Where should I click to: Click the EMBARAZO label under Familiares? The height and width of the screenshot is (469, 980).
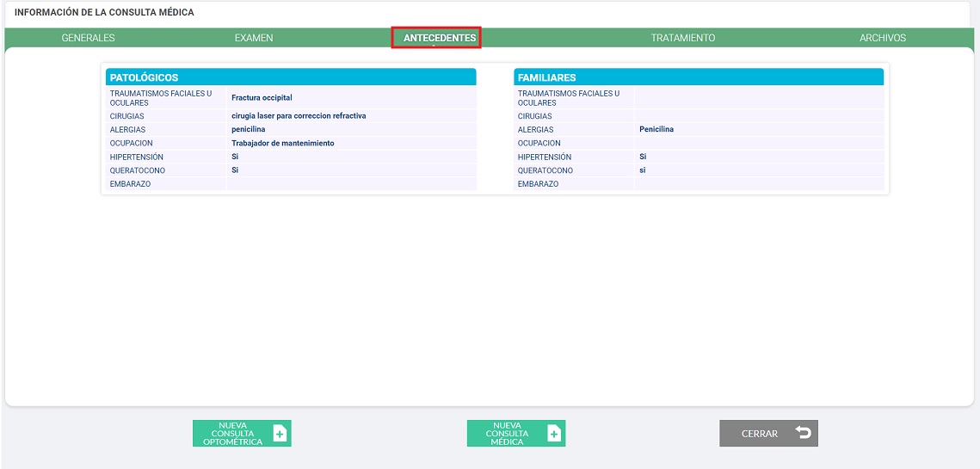[x=538, y=184]
